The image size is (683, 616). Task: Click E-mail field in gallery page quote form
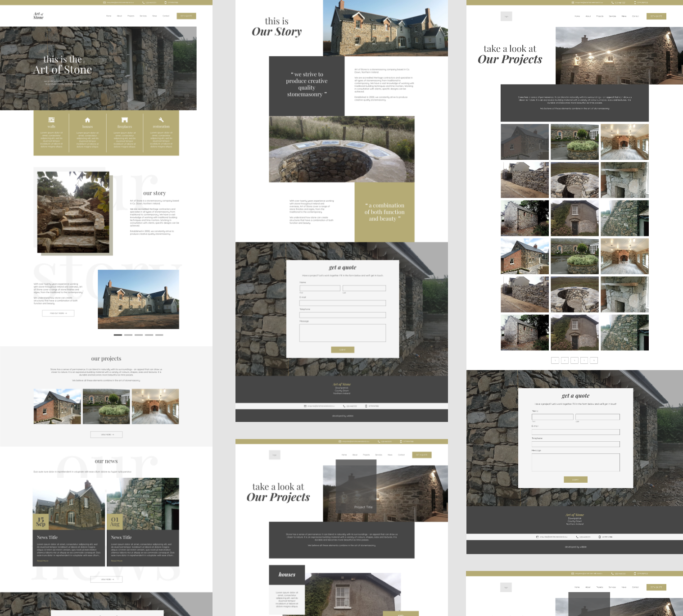(576, 432)
